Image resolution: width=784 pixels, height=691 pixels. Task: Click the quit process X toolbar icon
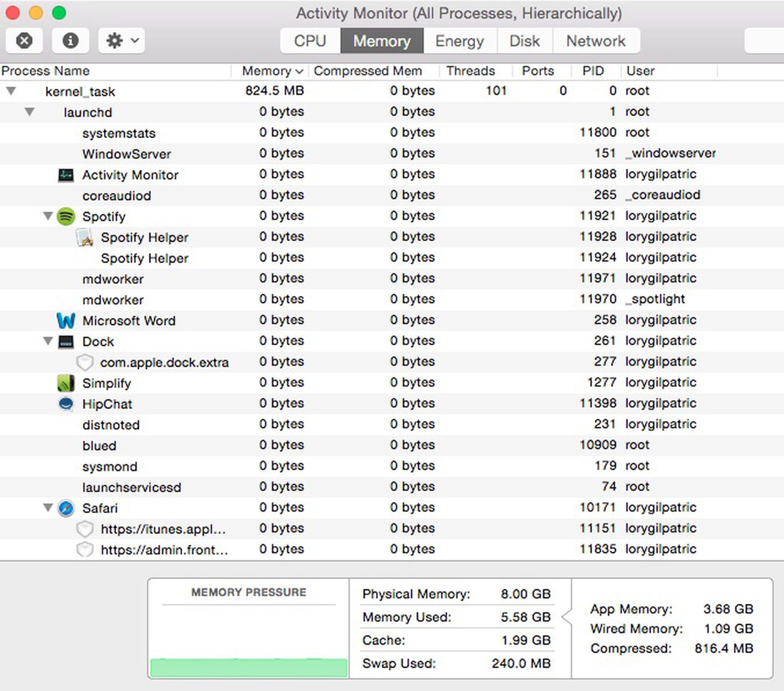point(24,41)
